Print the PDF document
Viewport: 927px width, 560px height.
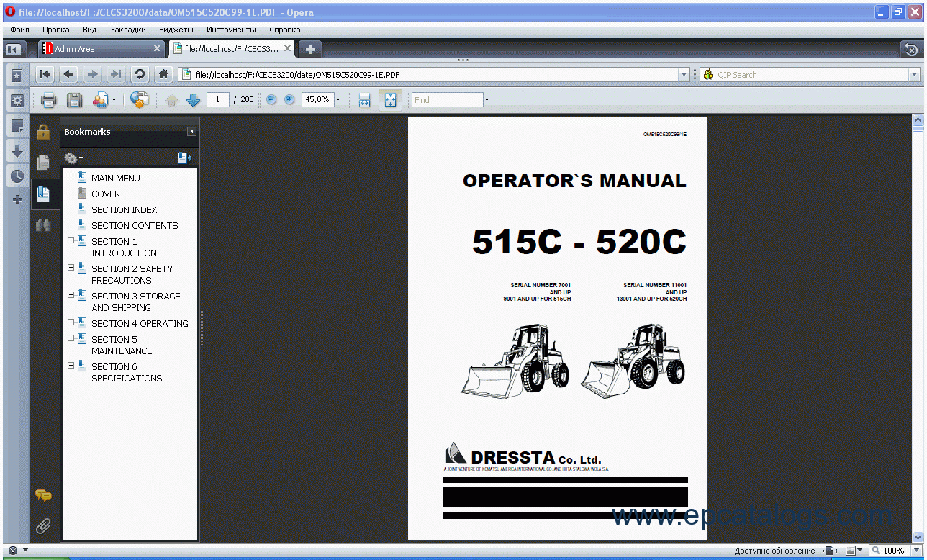point(48,100)
